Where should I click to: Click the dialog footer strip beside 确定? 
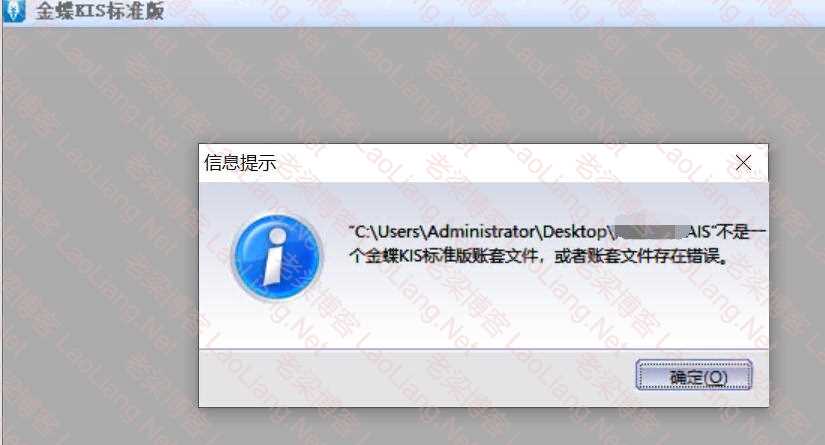416,376
